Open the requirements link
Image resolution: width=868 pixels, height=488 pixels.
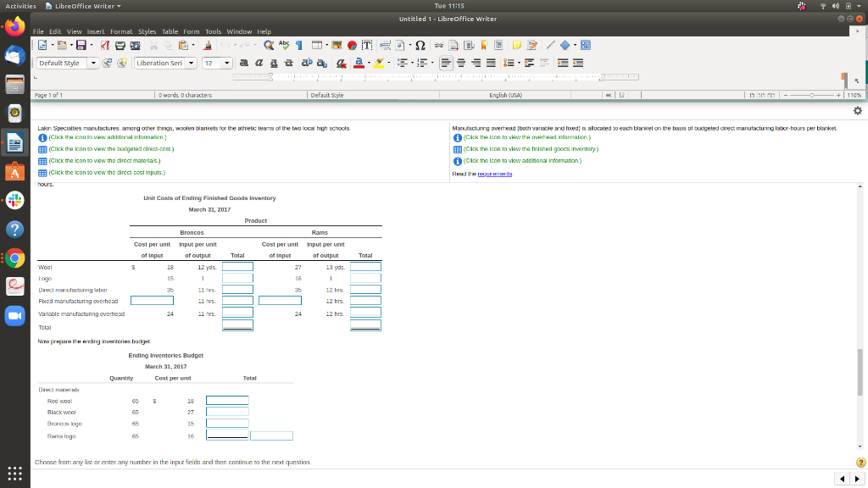[495, 174]
